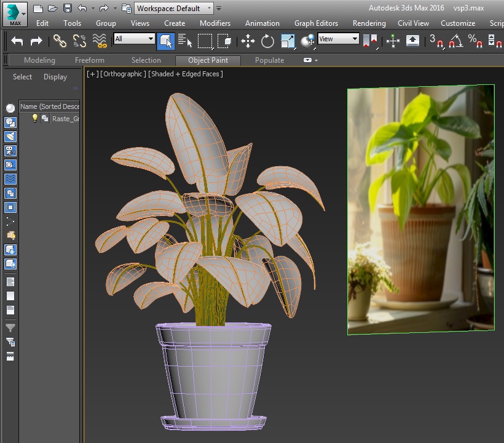Open the Modifiers menu
The height and width of the screenshot is (443, 504).
(x=215, y=23)
